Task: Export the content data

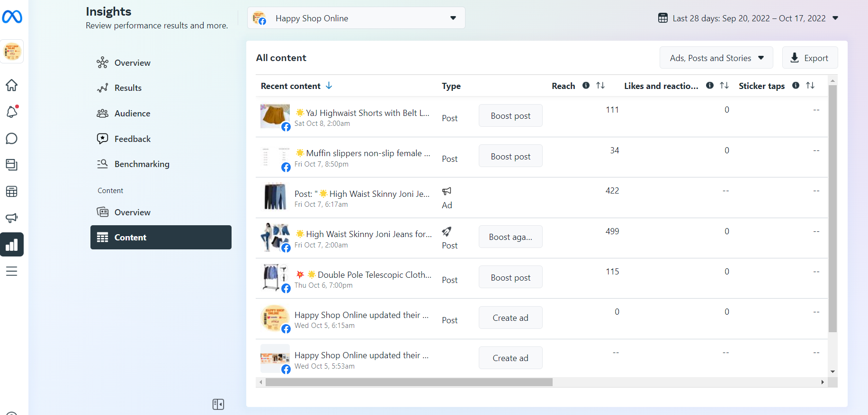Action: point(810,58)
